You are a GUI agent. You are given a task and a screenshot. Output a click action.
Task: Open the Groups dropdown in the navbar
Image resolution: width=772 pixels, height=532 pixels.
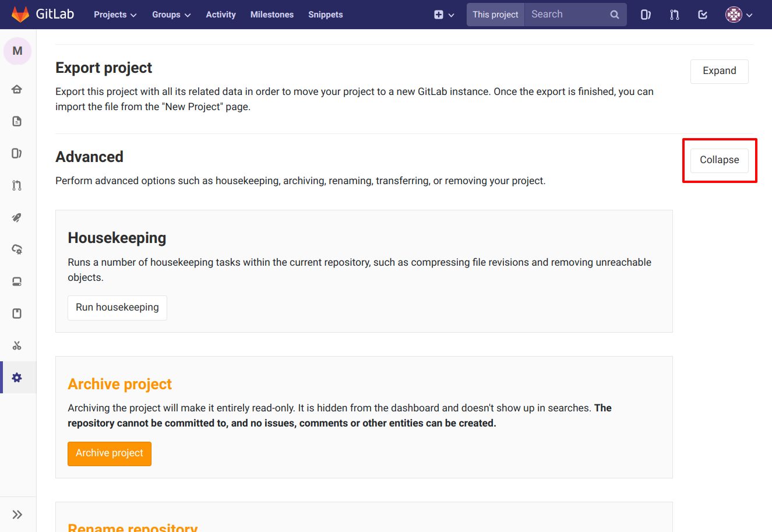(x=171, y=15)
